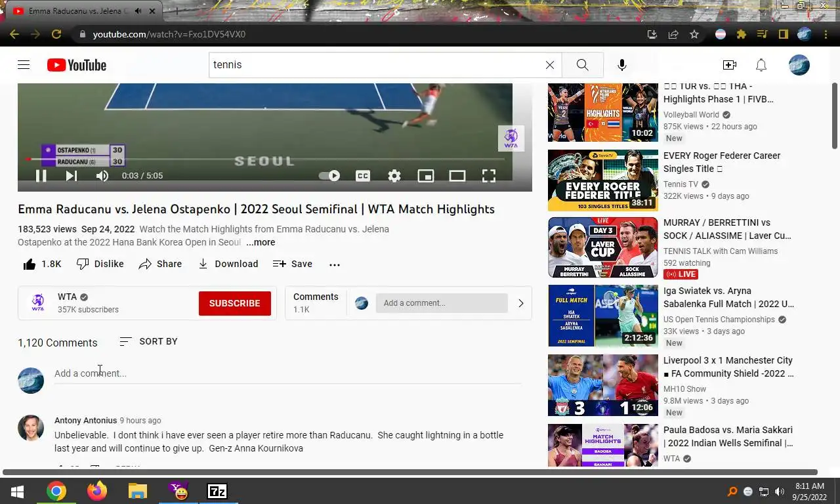Open Antony Antonius commenter profile

point(85,421)
